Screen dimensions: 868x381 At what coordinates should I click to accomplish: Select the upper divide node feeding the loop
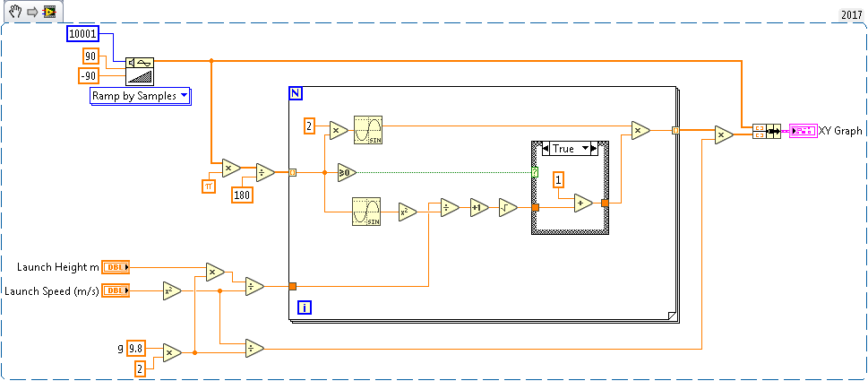point(254,286)
